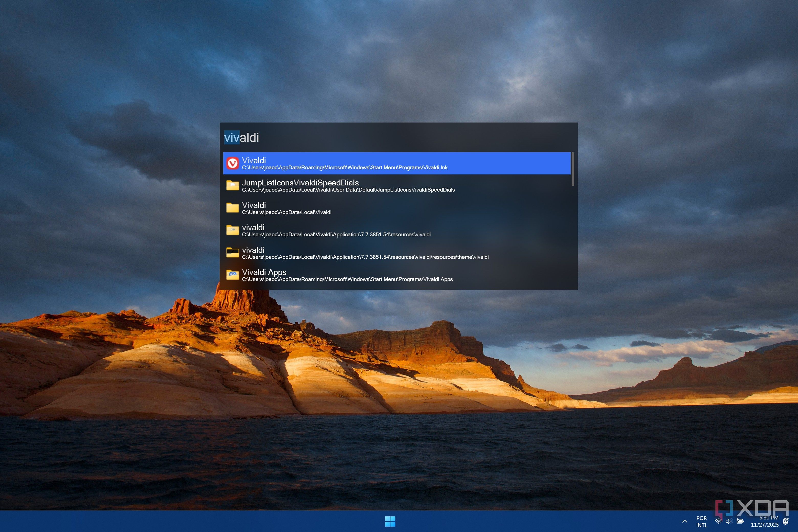Click the path ending 7.7.3851.54\resources\vivaldi
The image size is (798, 532).
[336, 235]
